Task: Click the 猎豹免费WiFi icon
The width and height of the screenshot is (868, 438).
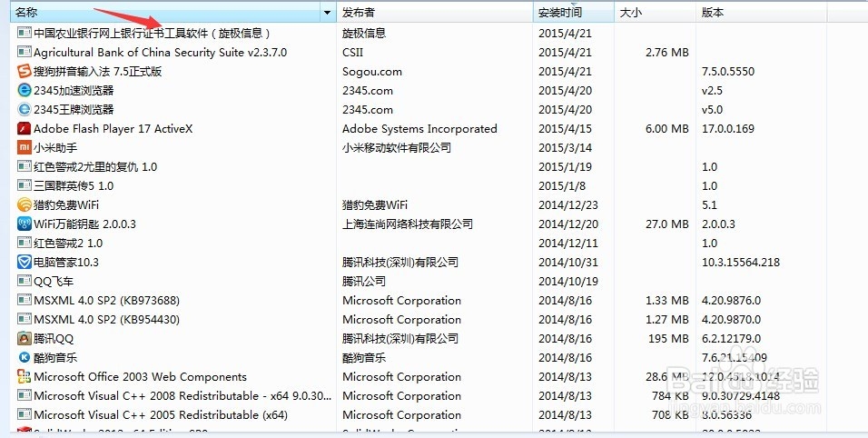Action: pos(25,205)
